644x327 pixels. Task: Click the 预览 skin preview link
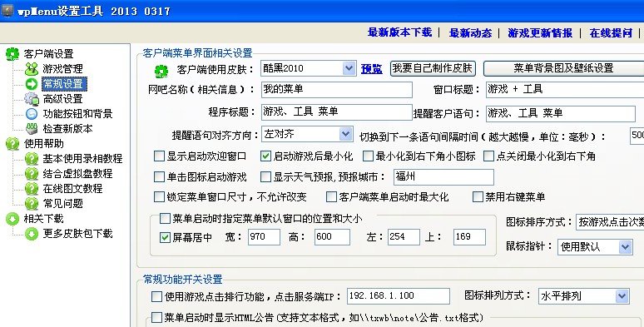pyautogui.click(x=371, y=68)
